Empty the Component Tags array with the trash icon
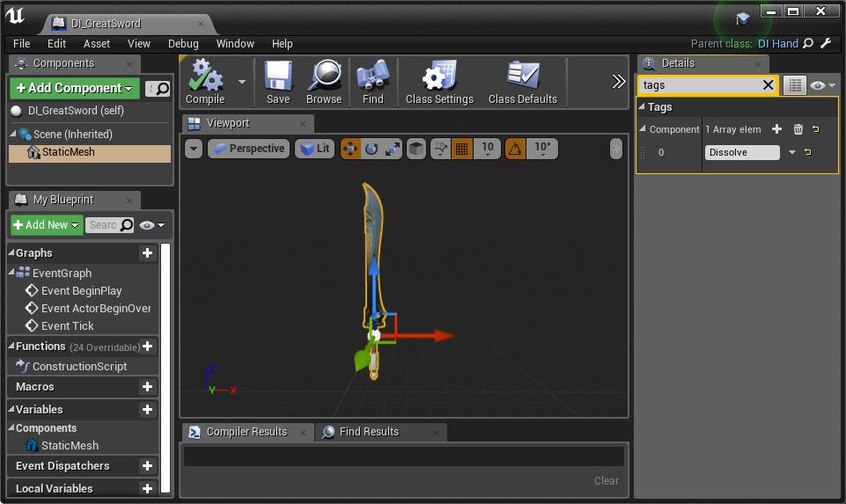Screen dimensions: 846x504 (798, 129)
